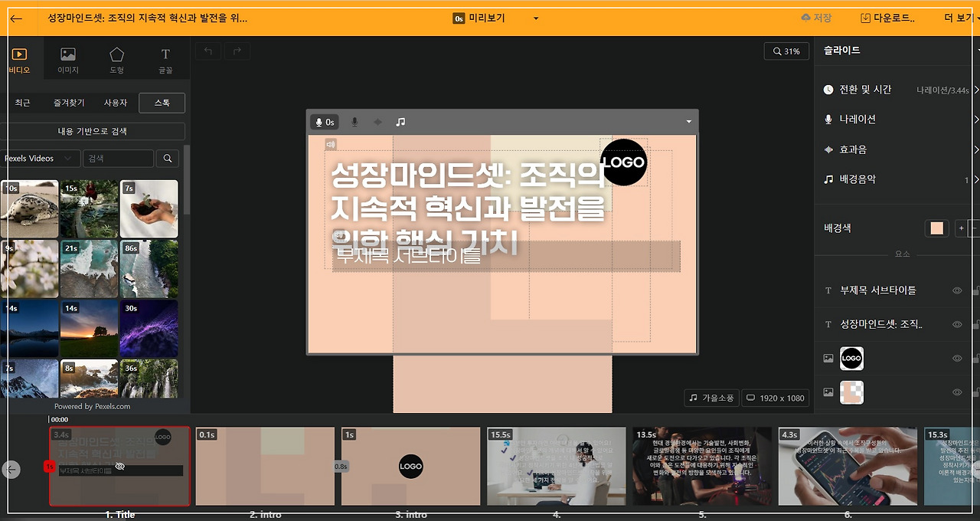Select the 스톡 stock filter
Image resolution: width=980 pixels, height=521 pixels.
[162, 103]
